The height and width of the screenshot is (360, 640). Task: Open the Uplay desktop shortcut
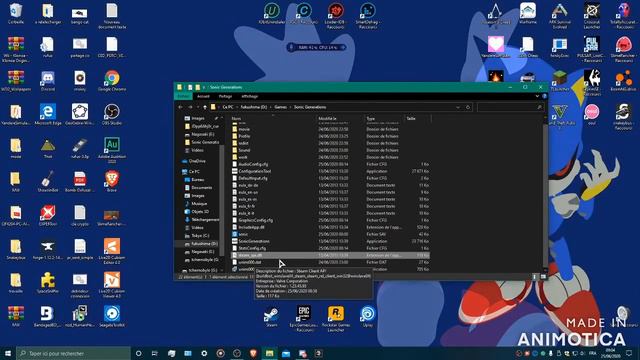(x=368, y=317)
